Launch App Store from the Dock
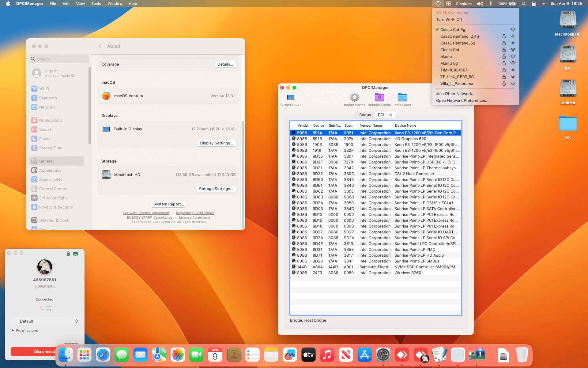 coord(364,355)
